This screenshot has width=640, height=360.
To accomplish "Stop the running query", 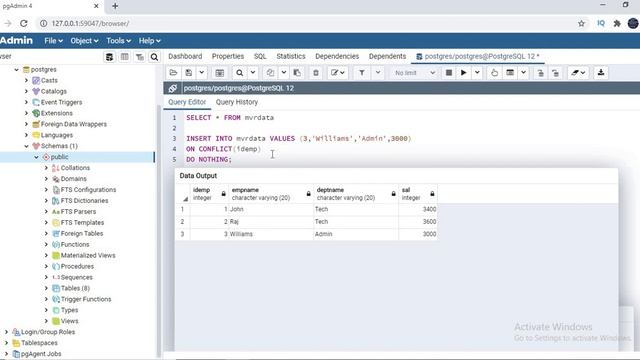I will [449, 73].
